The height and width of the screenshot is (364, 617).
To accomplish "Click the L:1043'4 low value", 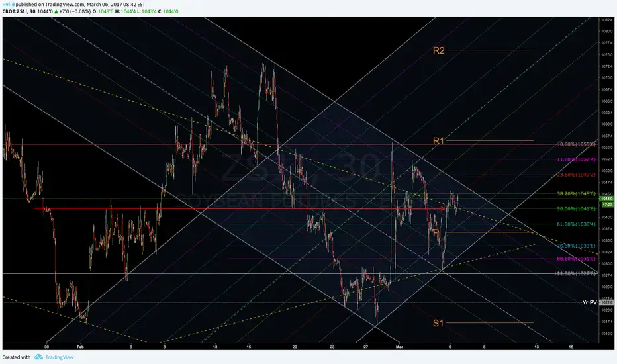I will point(147,11).
